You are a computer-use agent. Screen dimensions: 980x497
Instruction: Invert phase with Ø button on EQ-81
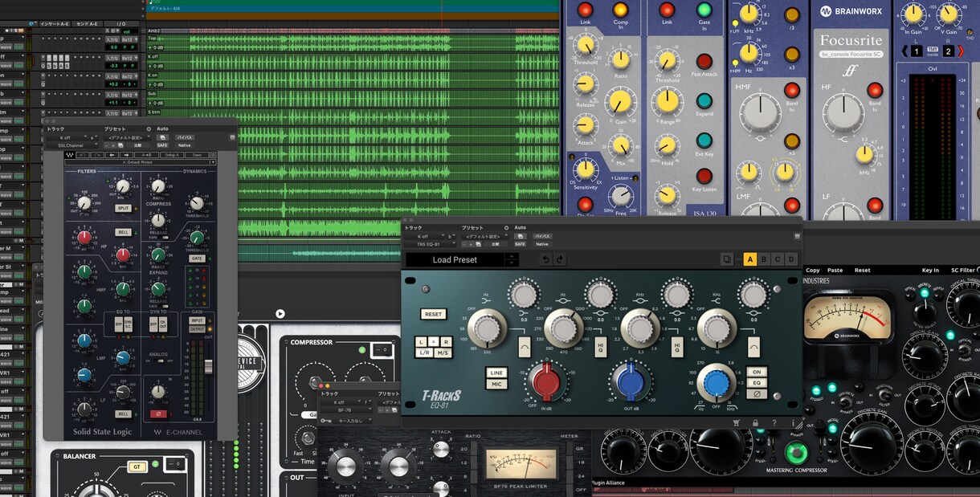pyautogui.click(x=756, y=393)
